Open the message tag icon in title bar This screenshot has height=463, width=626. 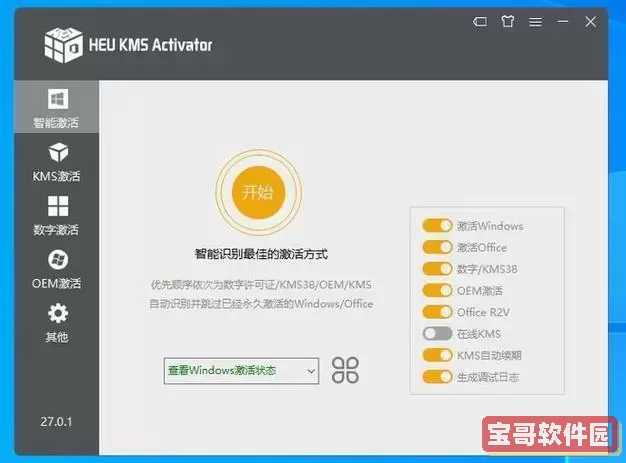pos(480,22)
